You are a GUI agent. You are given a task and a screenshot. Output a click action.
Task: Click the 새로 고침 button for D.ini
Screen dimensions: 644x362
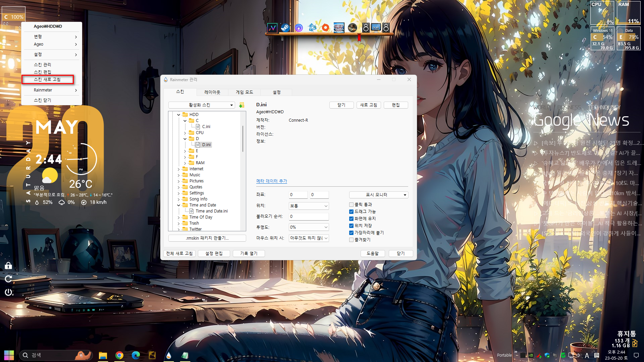[x=368, y=105]
